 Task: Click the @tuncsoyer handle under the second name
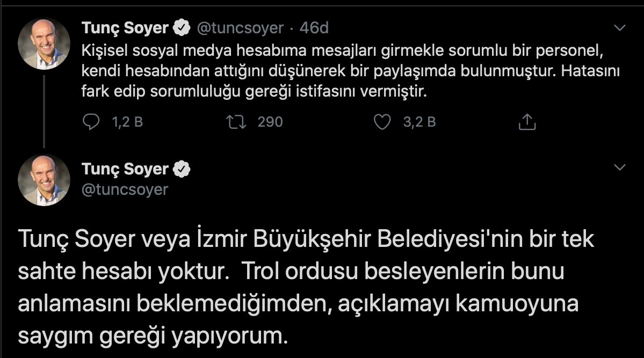click(125, 189)
